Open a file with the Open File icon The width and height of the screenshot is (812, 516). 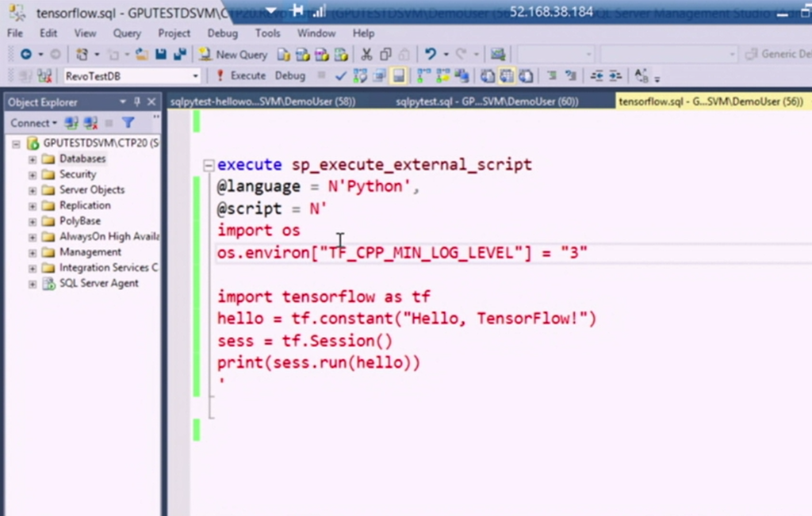pos(141,54)
